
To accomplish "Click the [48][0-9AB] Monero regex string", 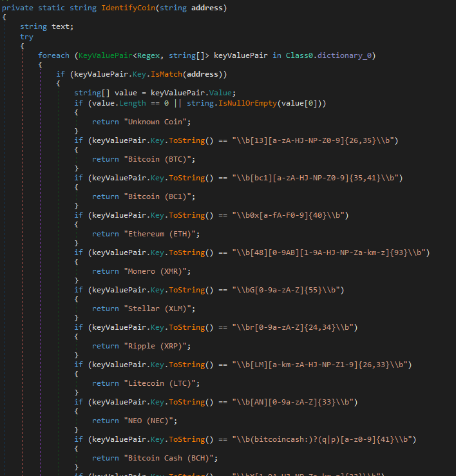I will point(328,252).
